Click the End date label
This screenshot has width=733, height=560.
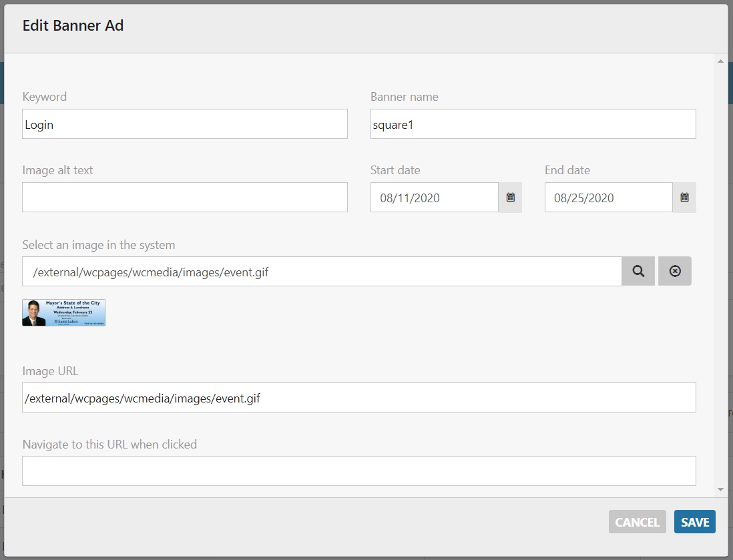click(x=567, y=170)
